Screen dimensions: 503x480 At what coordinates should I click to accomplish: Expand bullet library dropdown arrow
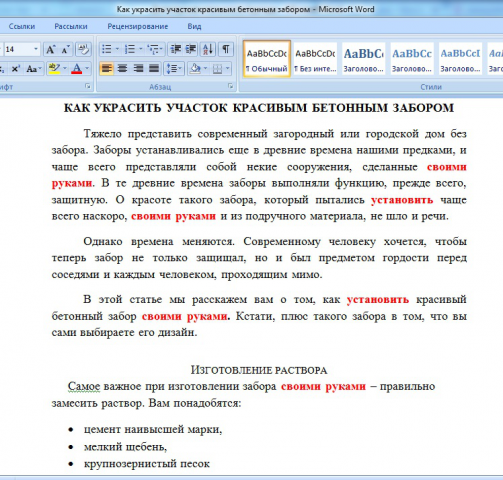click(x=117, y=50)
